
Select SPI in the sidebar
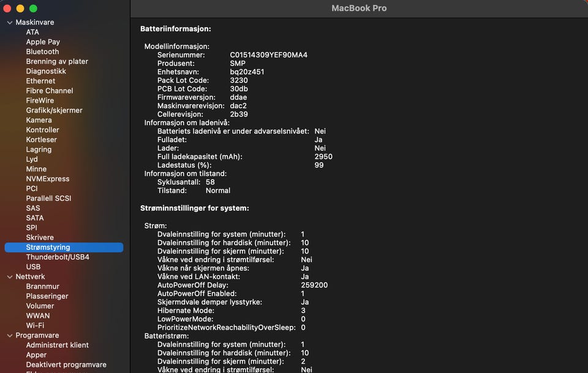31,228
